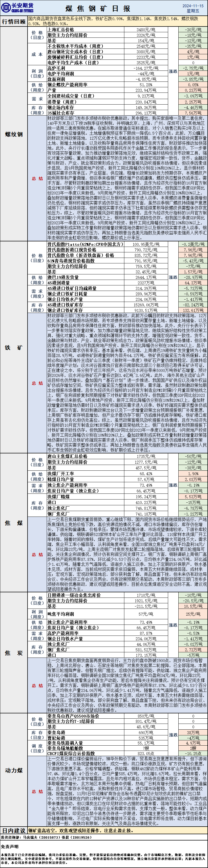Select the 普氏指数Platts(62%Fe:CFR中国北方) row label
This screenshot has width=208, height=868.
tap(85, 244)
